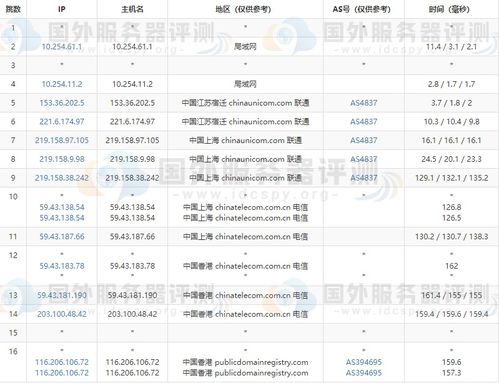Select the 时间（毫秒）column header

pos(449,9)
